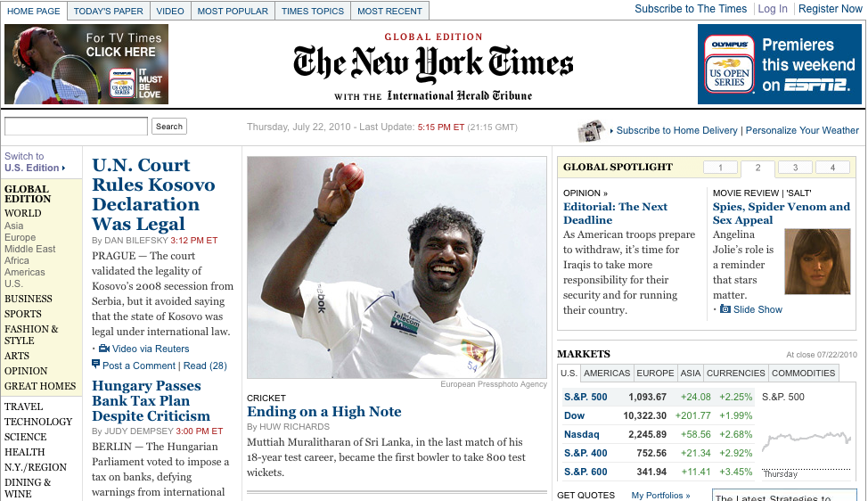Open Spies, Spider Venom and Sex Appeal review
The width and height of the screenshot is (868, 501).
(x=781, y=213)
